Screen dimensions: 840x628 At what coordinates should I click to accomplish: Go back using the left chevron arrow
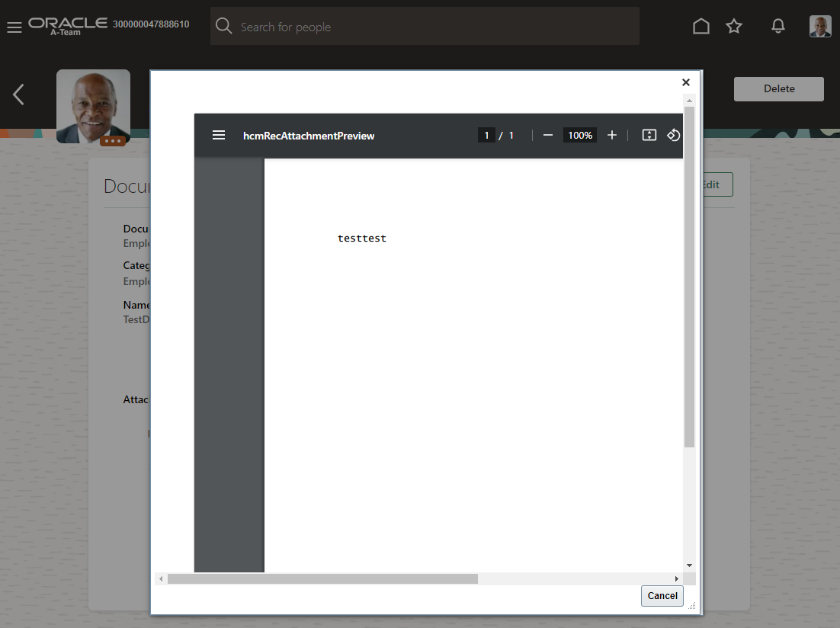[17, 95]
